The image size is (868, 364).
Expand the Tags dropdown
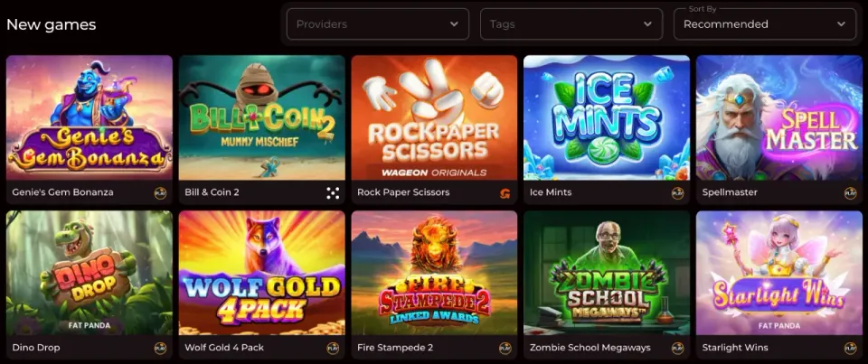[x=571, y=24]
